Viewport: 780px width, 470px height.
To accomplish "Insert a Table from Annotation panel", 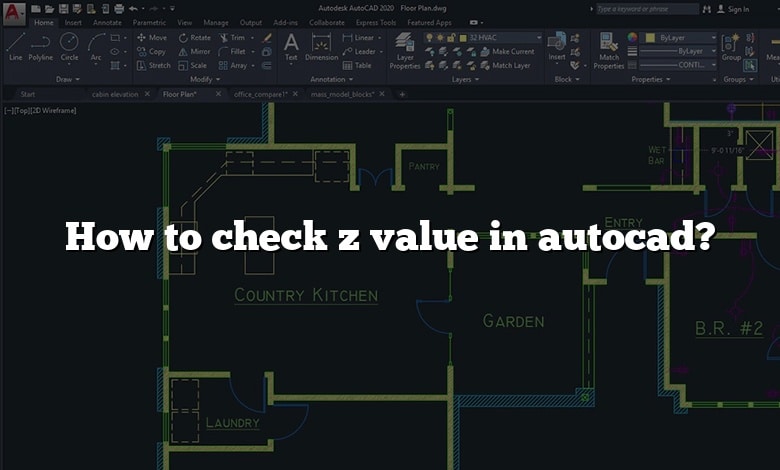I will [357, 65].
